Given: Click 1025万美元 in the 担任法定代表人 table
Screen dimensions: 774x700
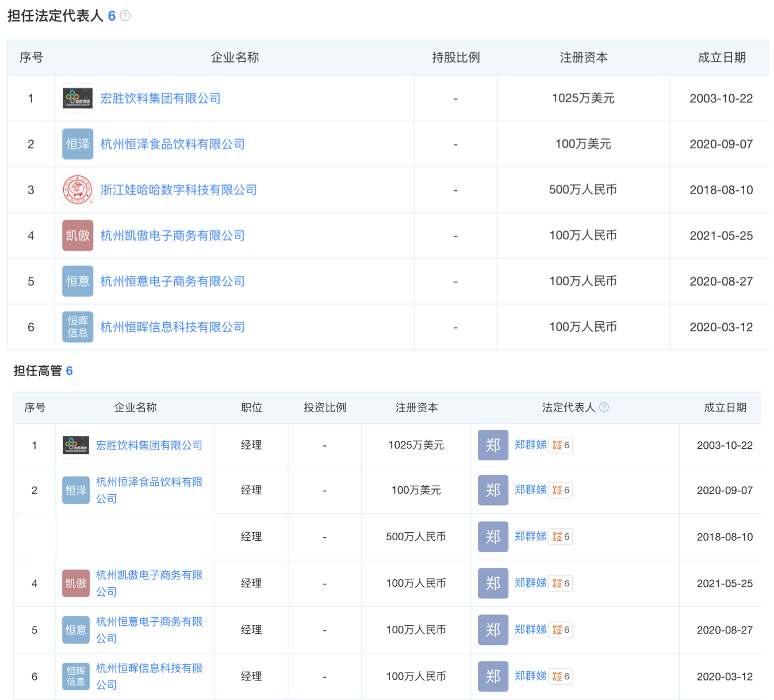Looking at the screenshot, I should [583, 98].
